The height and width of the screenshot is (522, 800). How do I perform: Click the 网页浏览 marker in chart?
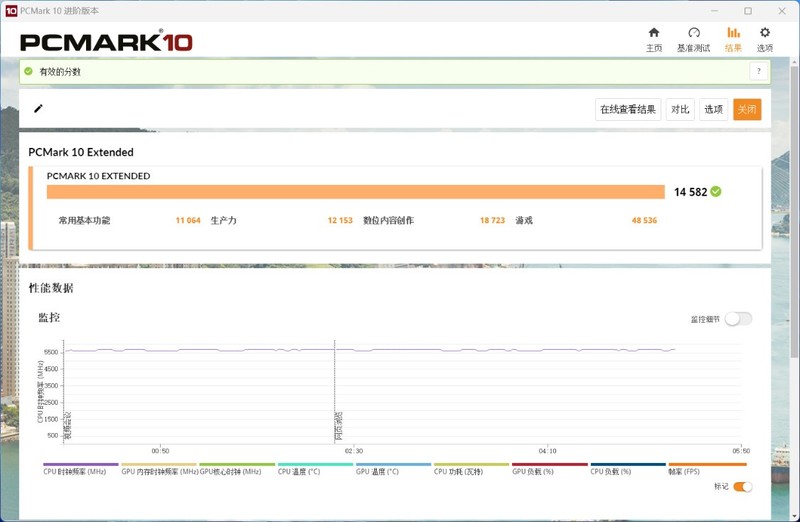click(339, 426)
